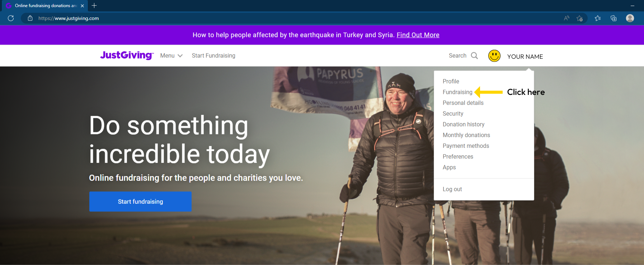Click the site lock icon in address bar
The height and width of the screenshot is (265, 644).
(x=30, y=18)
